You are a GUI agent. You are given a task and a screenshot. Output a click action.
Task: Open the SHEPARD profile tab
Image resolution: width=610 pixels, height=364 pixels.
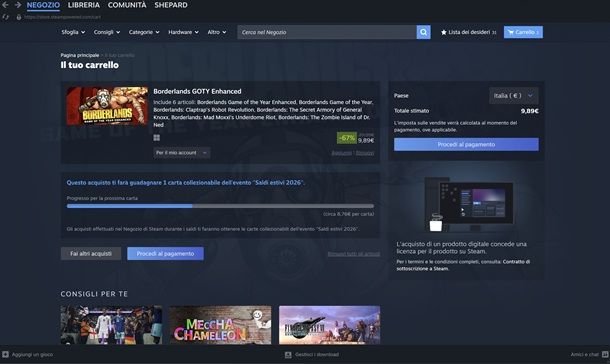click(171, 5)
